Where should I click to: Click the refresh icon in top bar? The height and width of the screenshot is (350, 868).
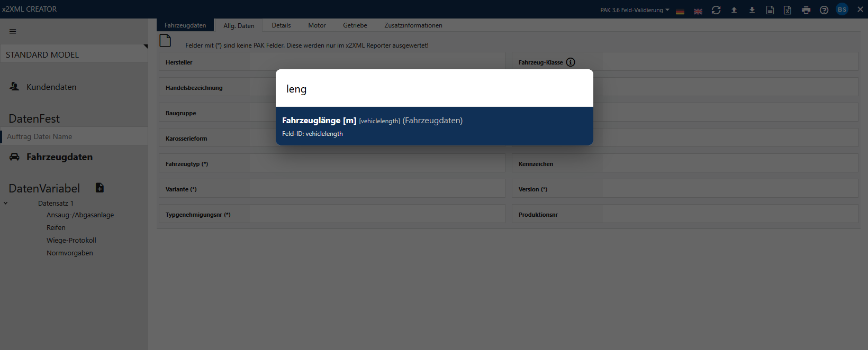pos(716,10)
